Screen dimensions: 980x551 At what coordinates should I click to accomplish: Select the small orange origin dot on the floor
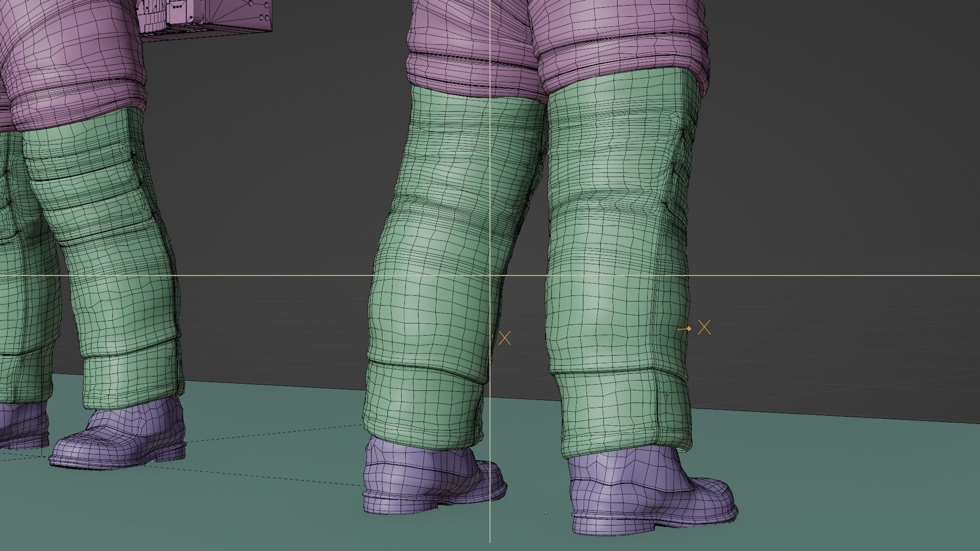(x=546, y=512)
